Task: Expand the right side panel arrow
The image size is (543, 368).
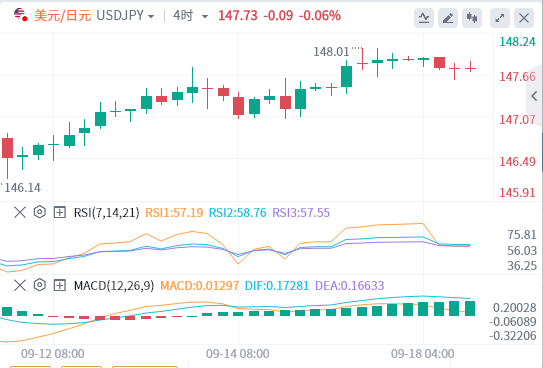Action: [x=534, y=96]
